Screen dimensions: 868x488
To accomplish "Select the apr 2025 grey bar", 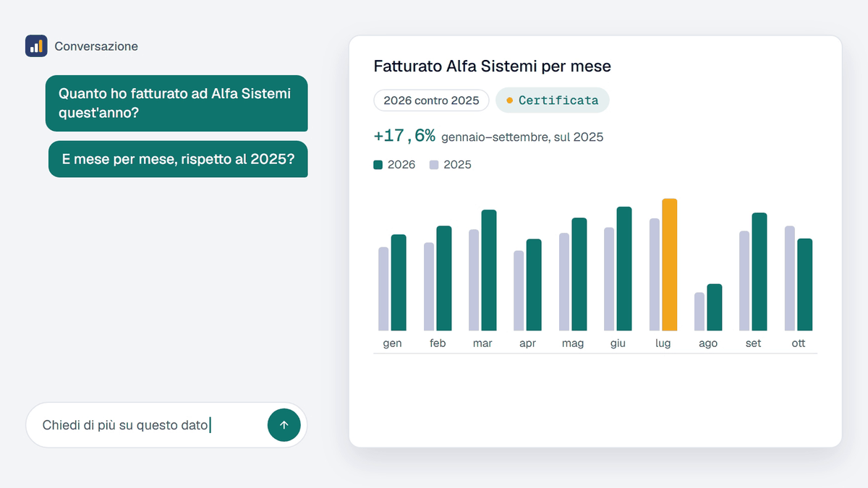I will (x=519, y=291).
